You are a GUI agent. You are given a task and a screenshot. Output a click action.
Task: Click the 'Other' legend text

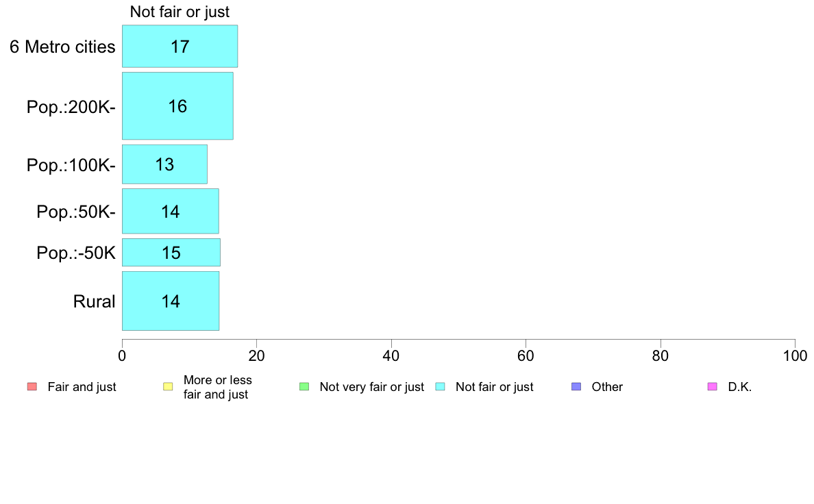[607, 387]
